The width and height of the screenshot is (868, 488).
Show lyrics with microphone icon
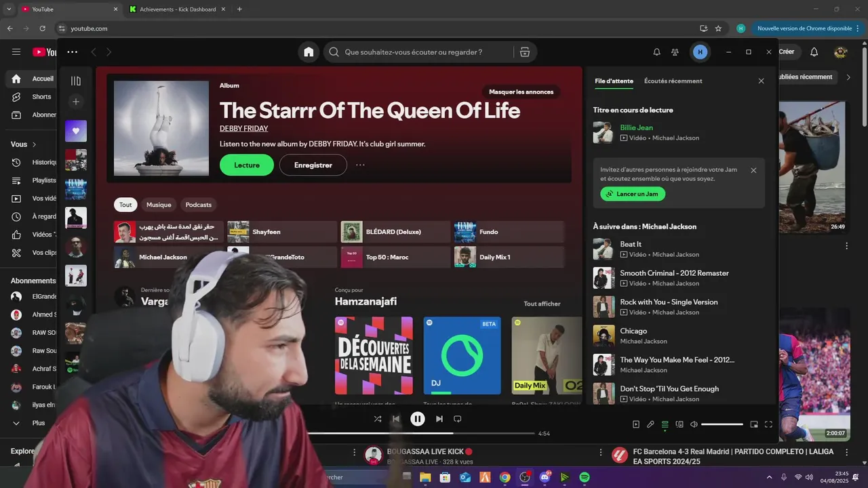pos(650,424)
